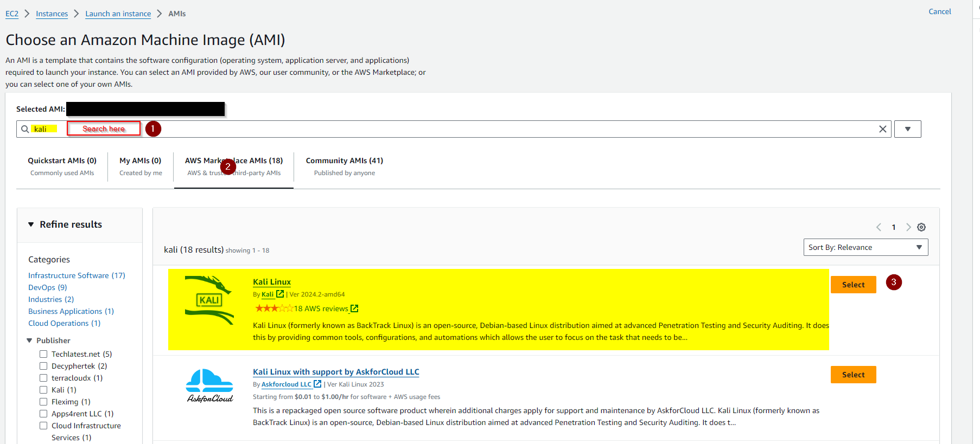Click the search magnifier icon
Image resolution: width=980 pixels, height=444 pixels.
click(25, 129)
